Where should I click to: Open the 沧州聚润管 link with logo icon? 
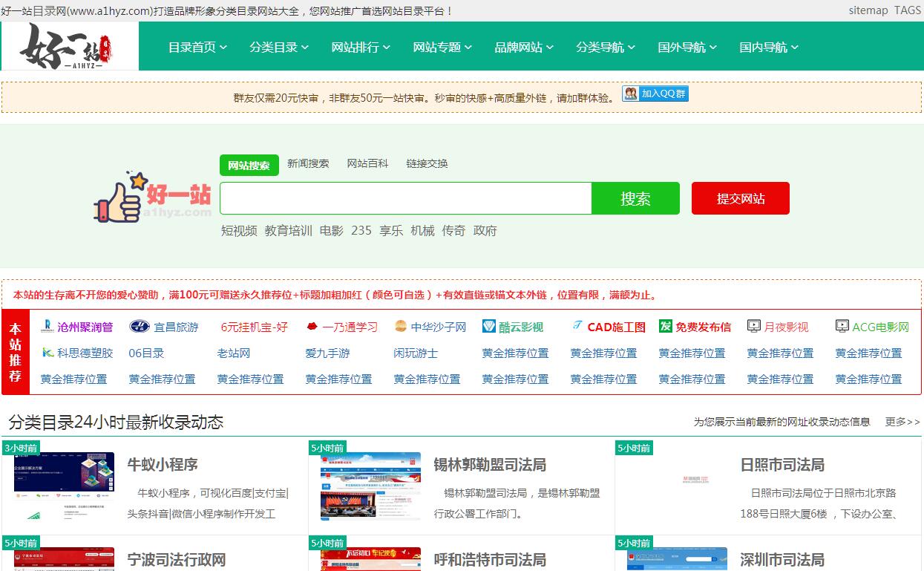coord(77,327)
